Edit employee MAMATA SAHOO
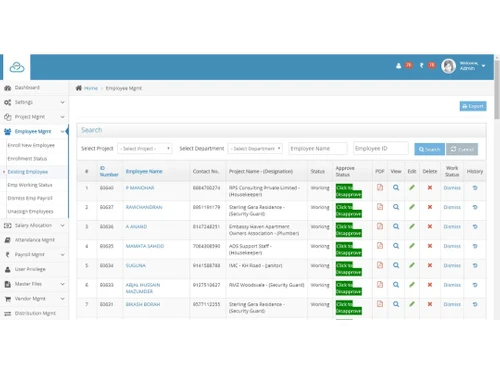 click(412, 246)
